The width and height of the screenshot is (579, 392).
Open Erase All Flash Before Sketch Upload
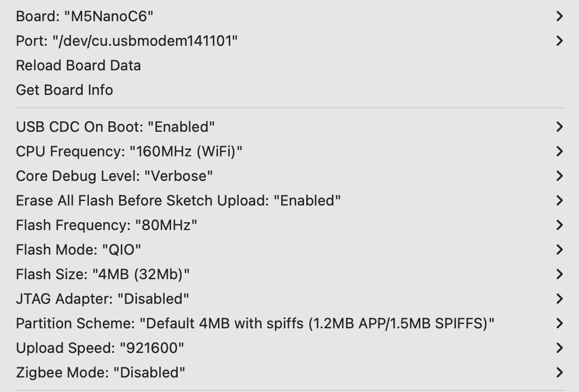pos(178,200)
